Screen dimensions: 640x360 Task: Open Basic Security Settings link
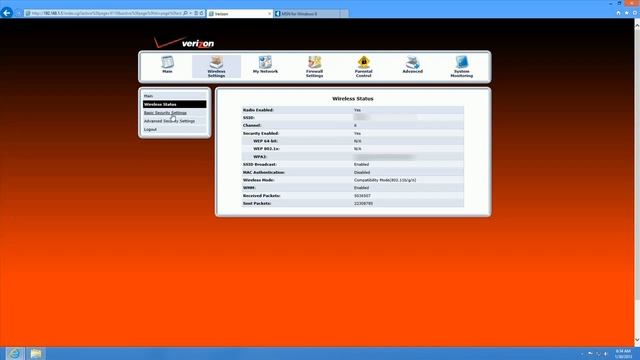pyautogui.click(x=165, y=113)
